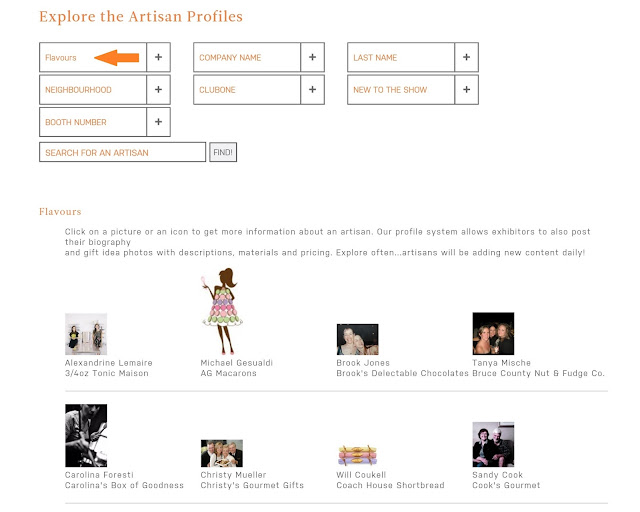
Task: Click the FIND! button
Action: coord(223,152)
